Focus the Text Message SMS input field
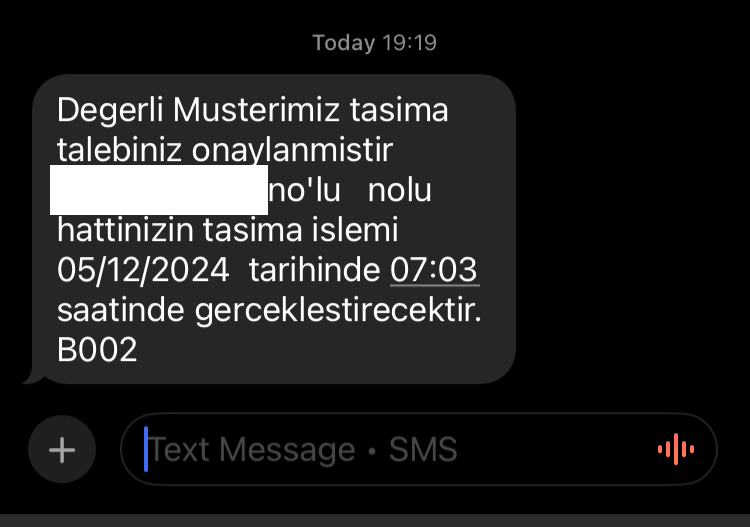The width and height of the screenshot is (750, 527). point(419,449)
